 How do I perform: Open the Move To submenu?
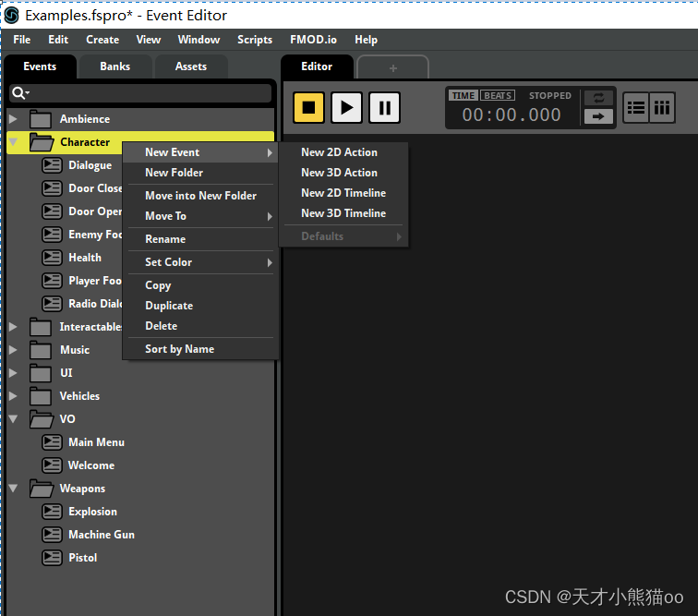coord(200,216)
